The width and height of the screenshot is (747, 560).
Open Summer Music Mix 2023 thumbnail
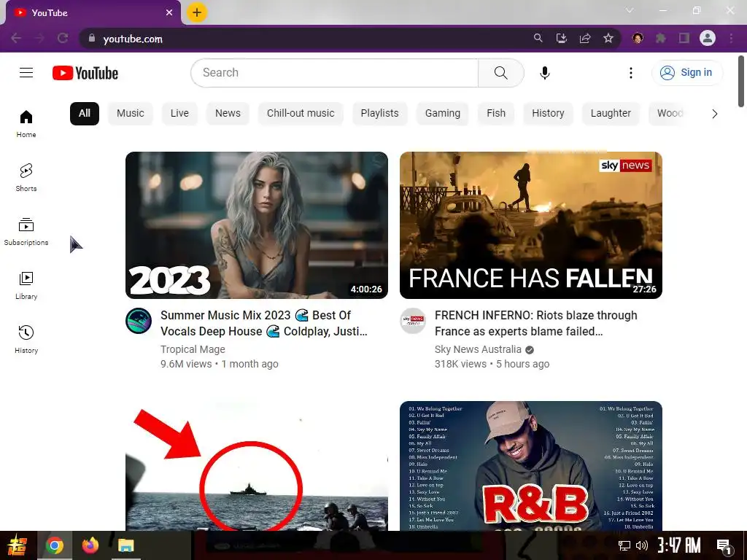point(257,225)
